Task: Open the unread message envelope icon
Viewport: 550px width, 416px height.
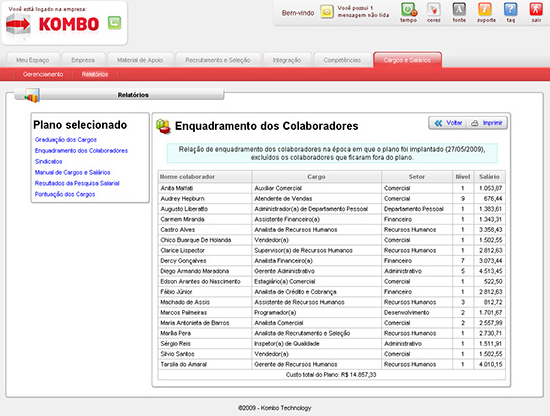Action: (x=327, y=12)
